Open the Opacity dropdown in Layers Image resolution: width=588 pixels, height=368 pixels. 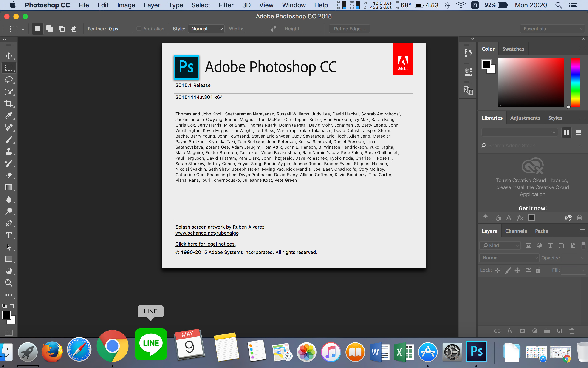(583, 258)
